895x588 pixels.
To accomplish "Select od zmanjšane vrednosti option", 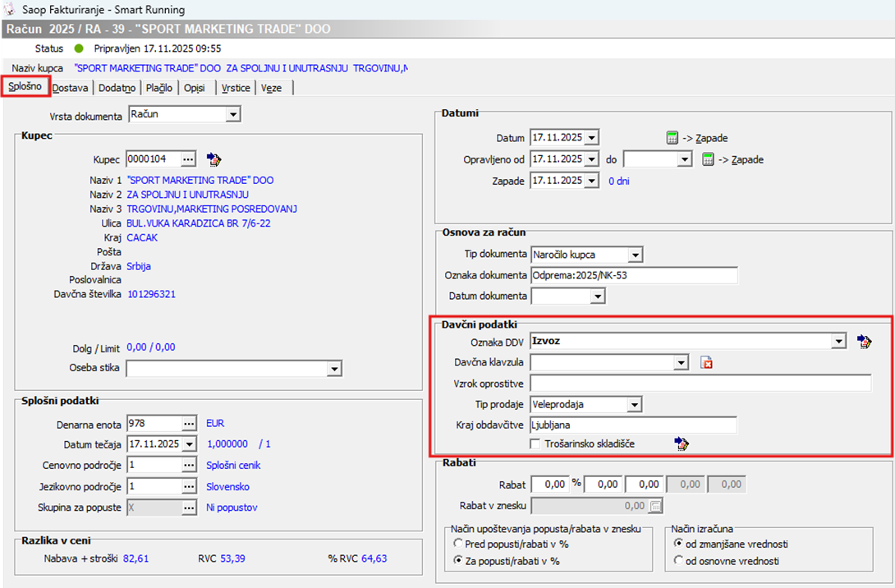I will coord(678,544).
